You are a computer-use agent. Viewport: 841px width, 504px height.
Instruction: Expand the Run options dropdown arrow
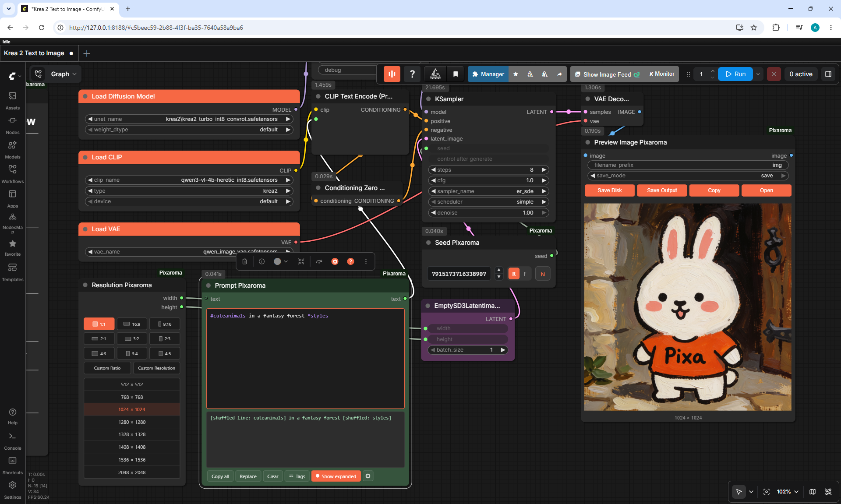coord(758,74)
